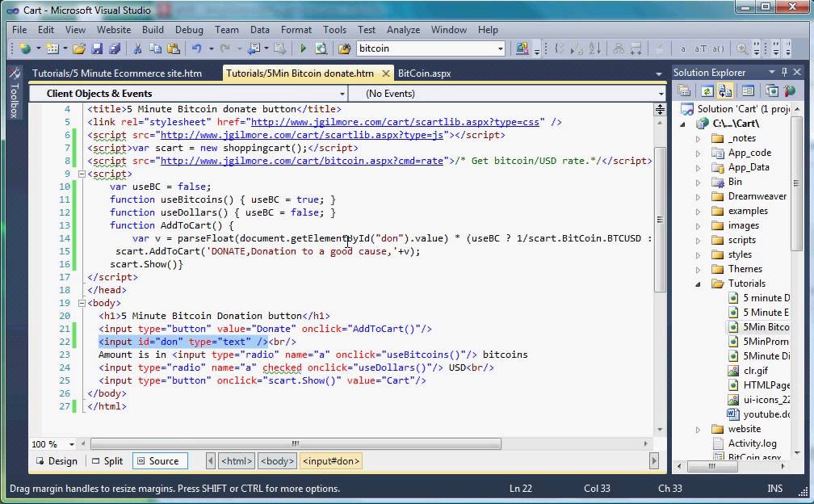Pin the Solution Explorer panel
Screen dimensions: 814x504
click(784, 72)
